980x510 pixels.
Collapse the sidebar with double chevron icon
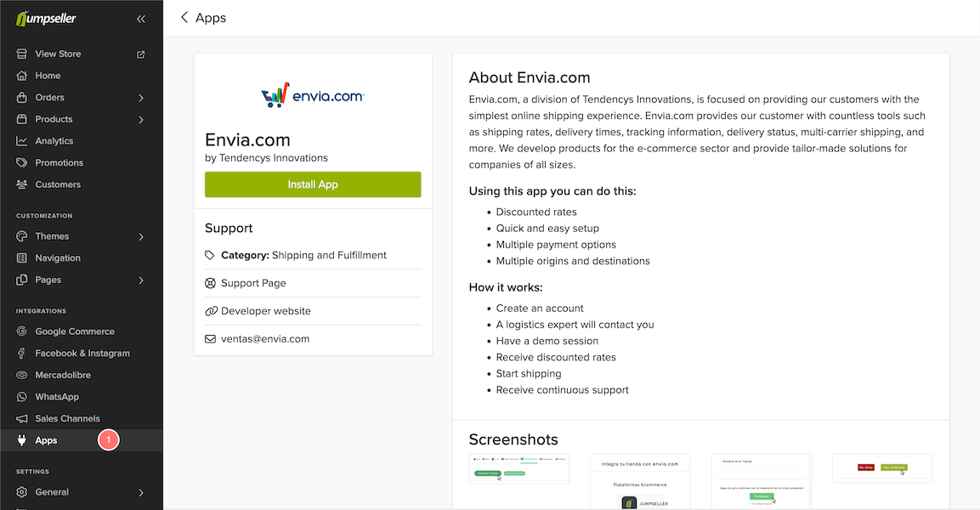[x=140, y=19]
